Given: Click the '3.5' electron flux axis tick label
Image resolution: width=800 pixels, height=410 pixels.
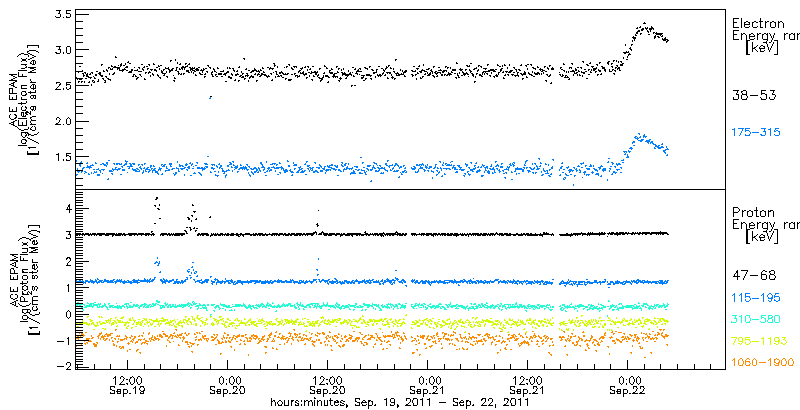Looking at the screenshot, I should pos(63,14).
